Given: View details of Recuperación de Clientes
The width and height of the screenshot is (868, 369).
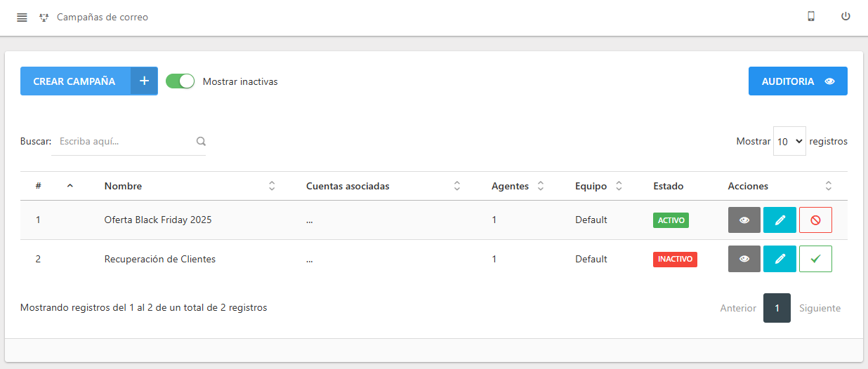Looking at the screenshot, I should pyautogui.click(x=744, y=259).
